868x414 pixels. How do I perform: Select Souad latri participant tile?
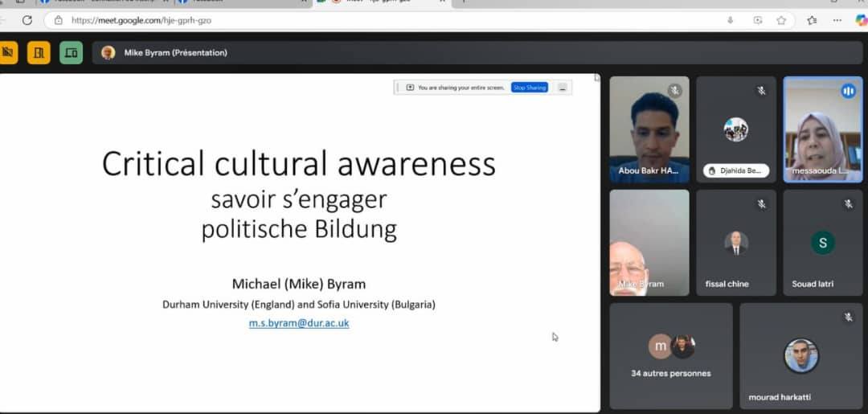tap(823, 243)
